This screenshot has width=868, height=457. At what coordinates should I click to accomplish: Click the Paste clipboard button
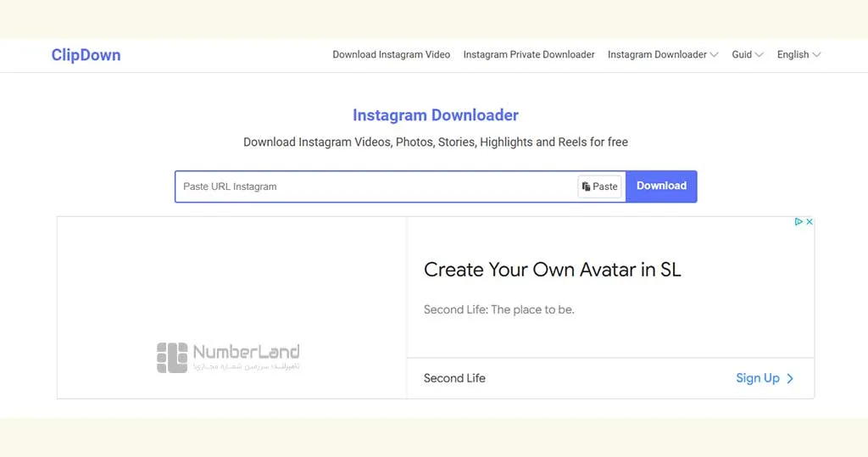pyautogui.click(x=599, y=187)
